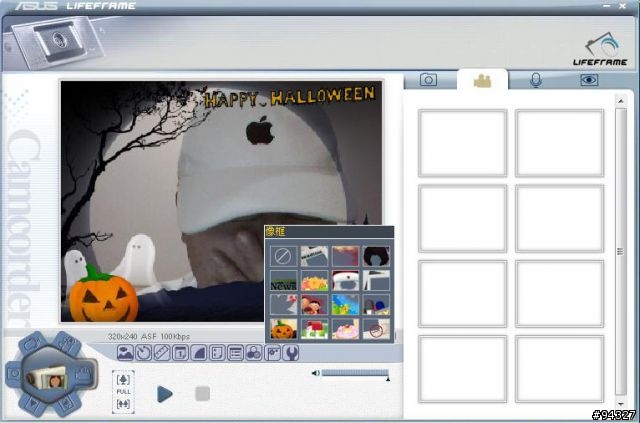Click the 320x240 ASF 100Kbps status text

(149, 336)
